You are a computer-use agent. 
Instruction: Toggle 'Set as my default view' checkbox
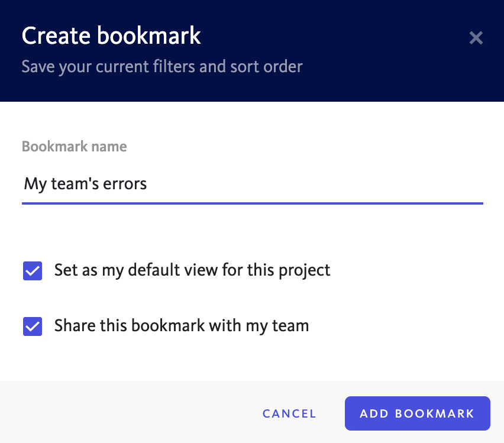33,271
